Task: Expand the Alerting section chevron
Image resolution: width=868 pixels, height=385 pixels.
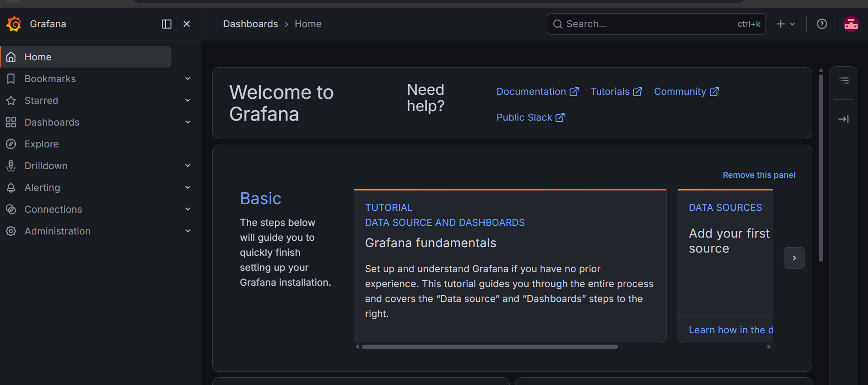Action: pos(188,187)
